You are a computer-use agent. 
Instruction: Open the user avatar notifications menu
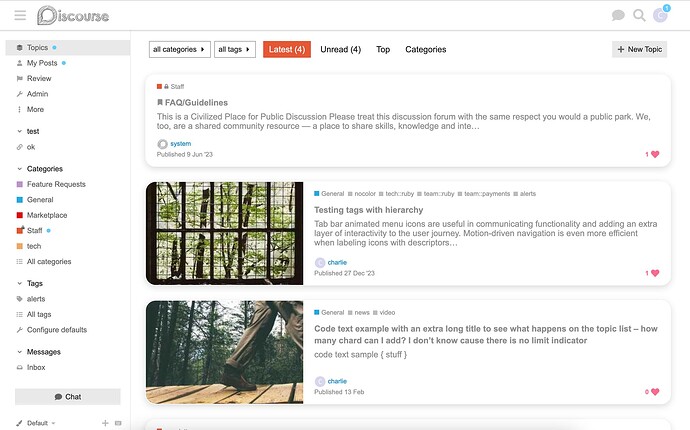(x=660, y=15)
